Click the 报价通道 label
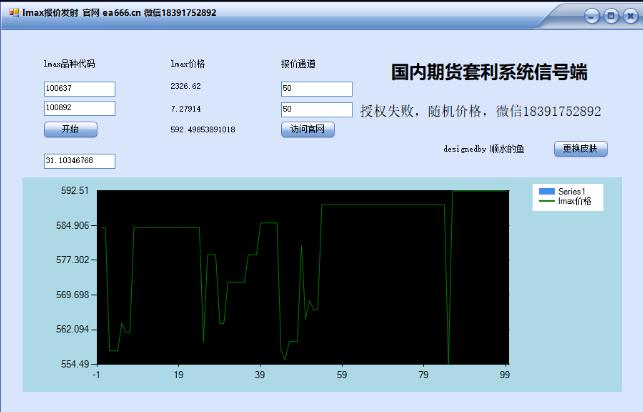 [298, 64]
